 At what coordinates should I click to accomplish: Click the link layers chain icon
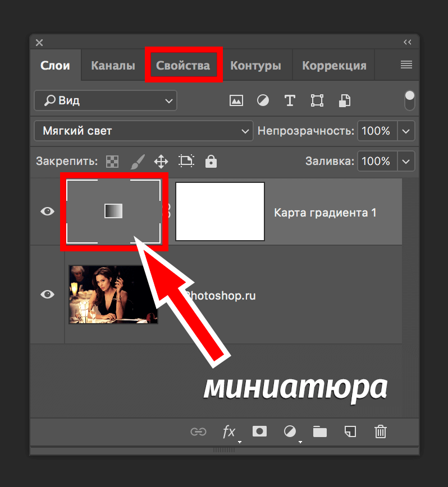coord(198,431)
